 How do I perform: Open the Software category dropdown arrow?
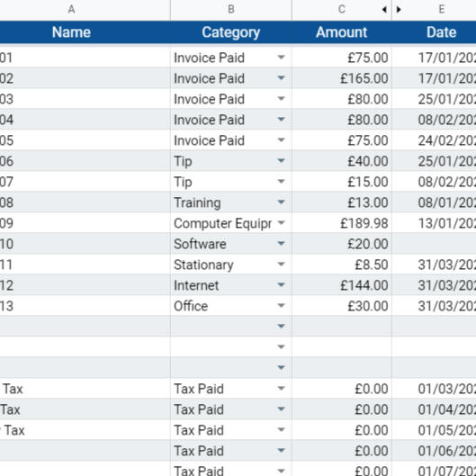tap(281, 243)
